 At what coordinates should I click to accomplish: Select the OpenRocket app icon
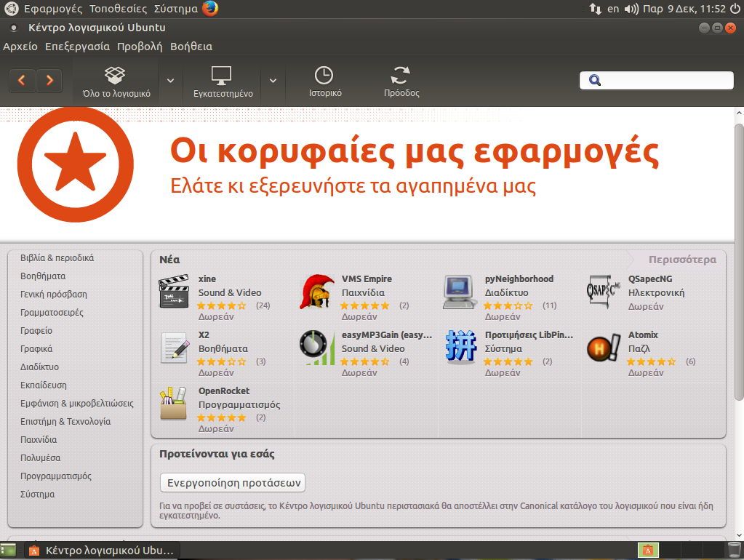(174, 404)
